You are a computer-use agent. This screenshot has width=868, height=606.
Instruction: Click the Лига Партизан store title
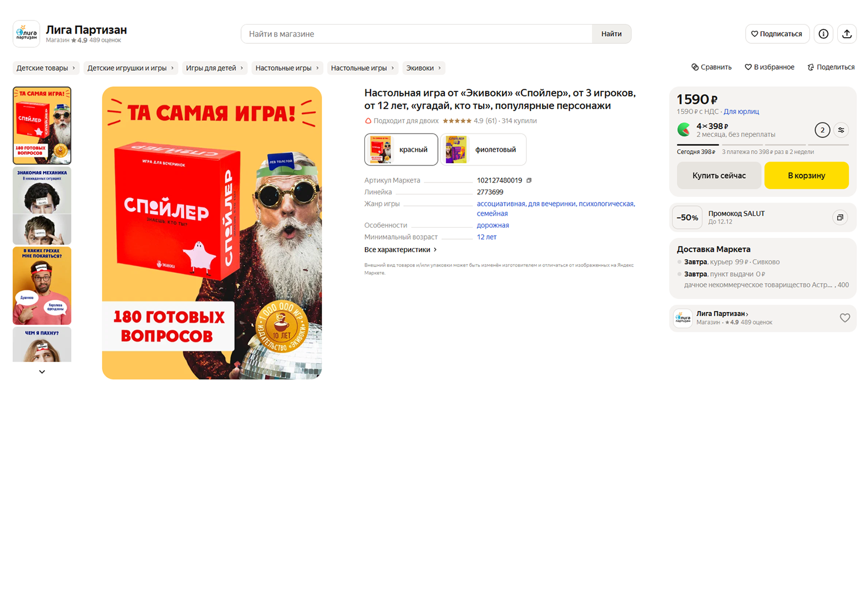(x=86, y=30)
